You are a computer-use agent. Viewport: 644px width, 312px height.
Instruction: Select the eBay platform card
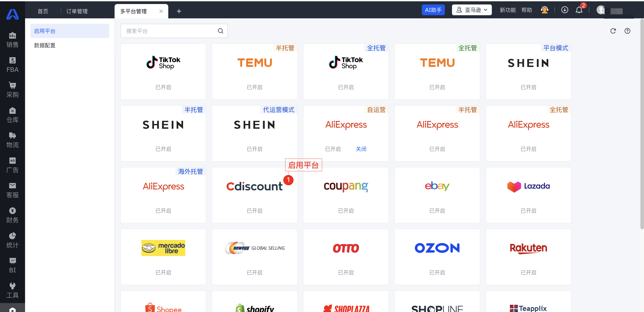point(437,195)
